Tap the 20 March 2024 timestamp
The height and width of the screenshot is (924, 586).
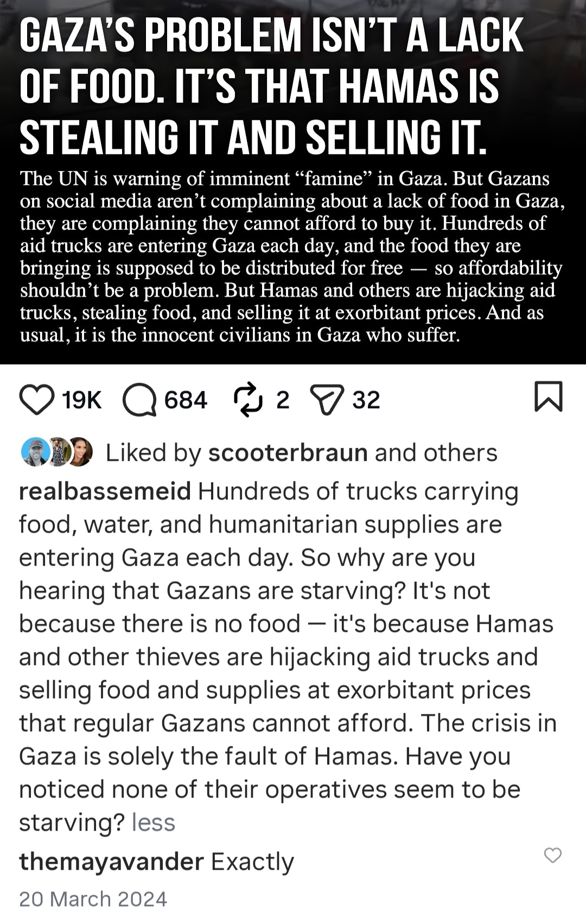(93, 899)
